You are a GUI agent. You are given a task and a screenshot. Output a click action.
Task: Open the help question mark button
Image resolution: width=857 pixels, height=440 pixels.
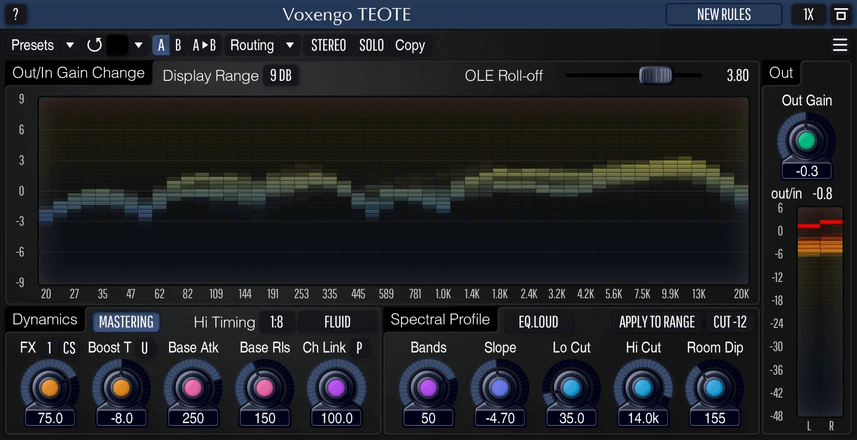click(15, 14)
